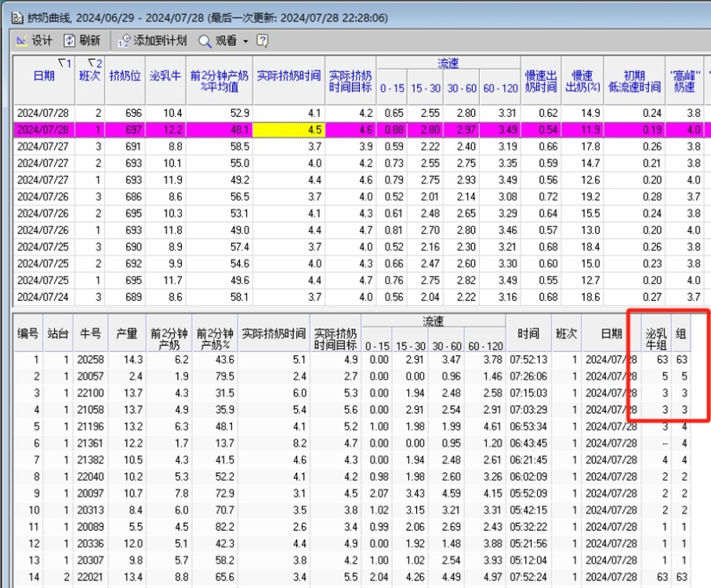
Task: Open the help question-mark toolbar icon
Action: pyautogui.click(x=262, y=41)
